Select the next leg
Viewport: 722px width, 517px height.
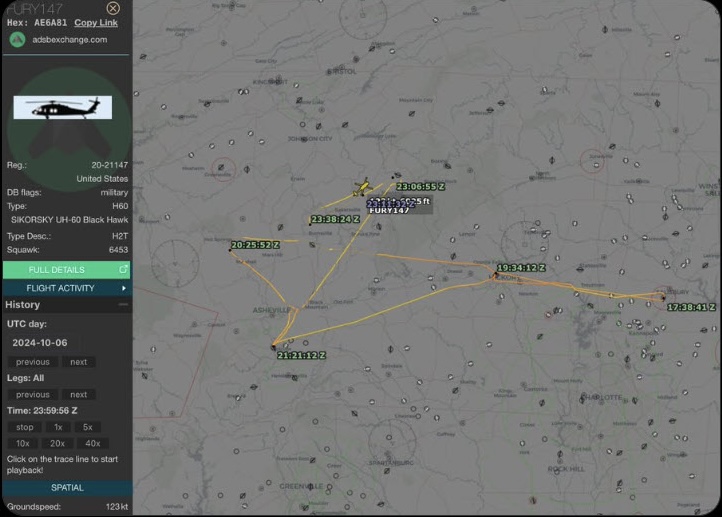tap(78, 395)
